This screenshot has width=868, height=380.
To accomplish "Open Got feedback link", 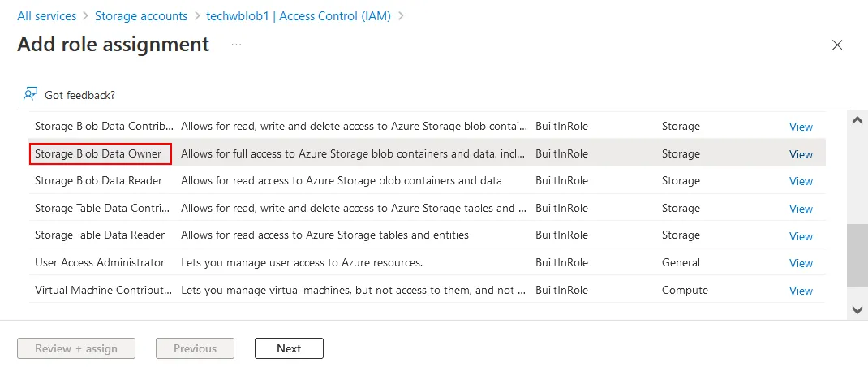I will coord(79,95).
